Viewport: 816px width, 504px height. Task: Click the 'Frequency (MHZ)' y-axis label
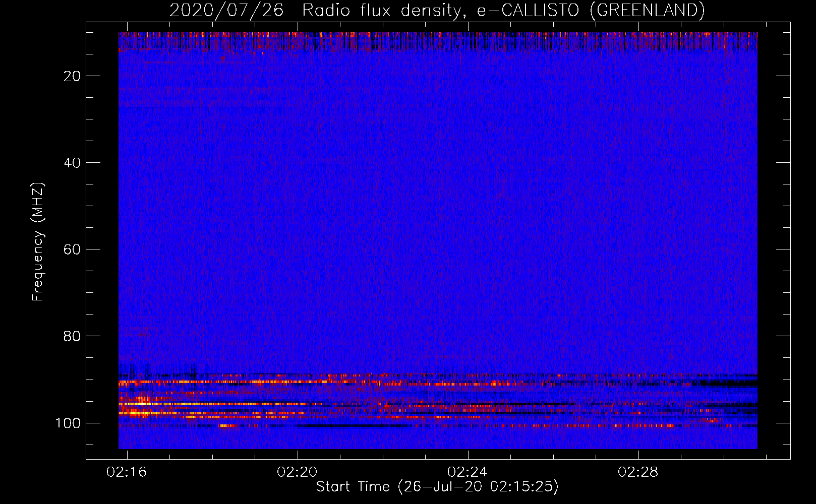click(38, 242)
